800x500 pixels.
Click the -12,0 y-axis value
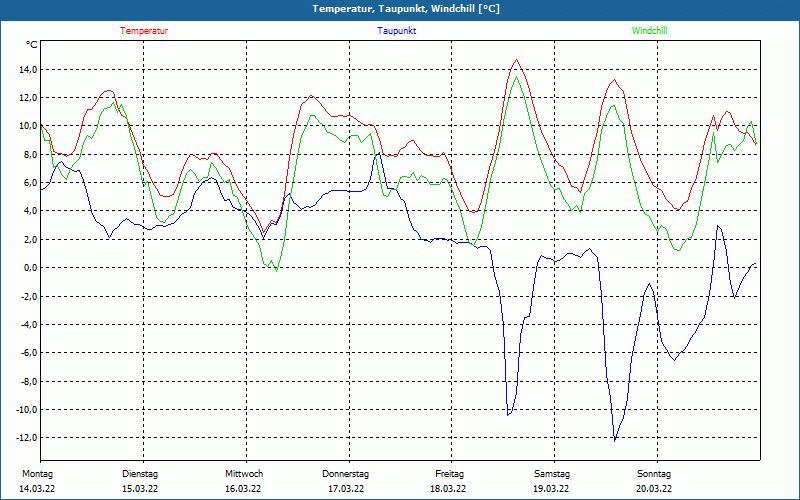click(x=26, y=437)
